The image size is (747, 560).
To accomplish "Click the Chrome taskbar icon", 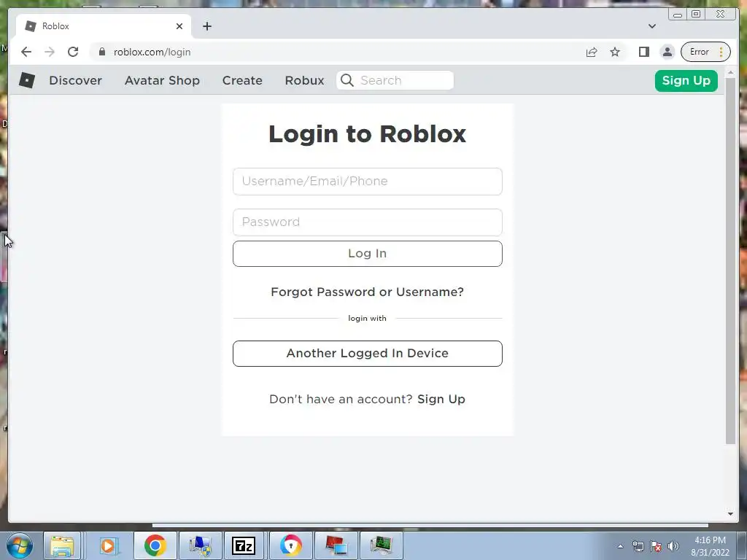I will 155,545.
